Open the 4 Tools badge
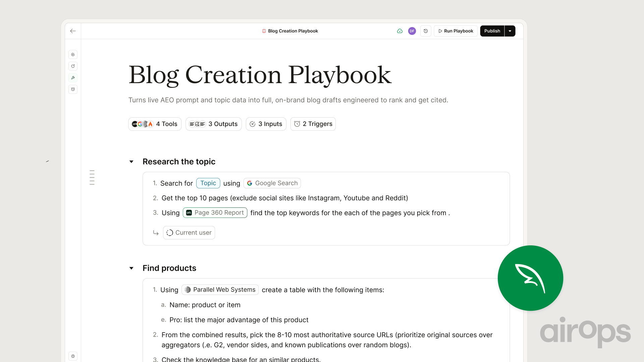644x362 pixels. click(x=155, y=124)
